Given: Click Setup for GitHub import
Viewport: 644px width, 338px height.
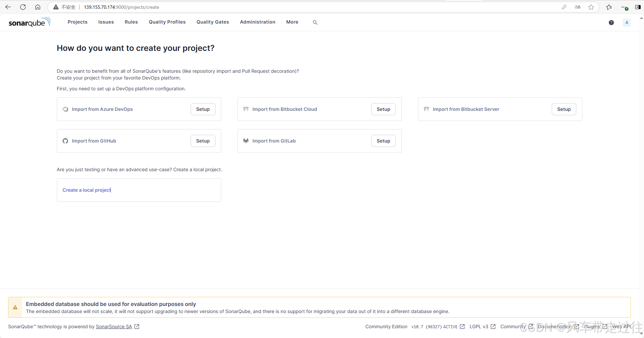Looking at the screenshot, I should (x=203, y=141).
